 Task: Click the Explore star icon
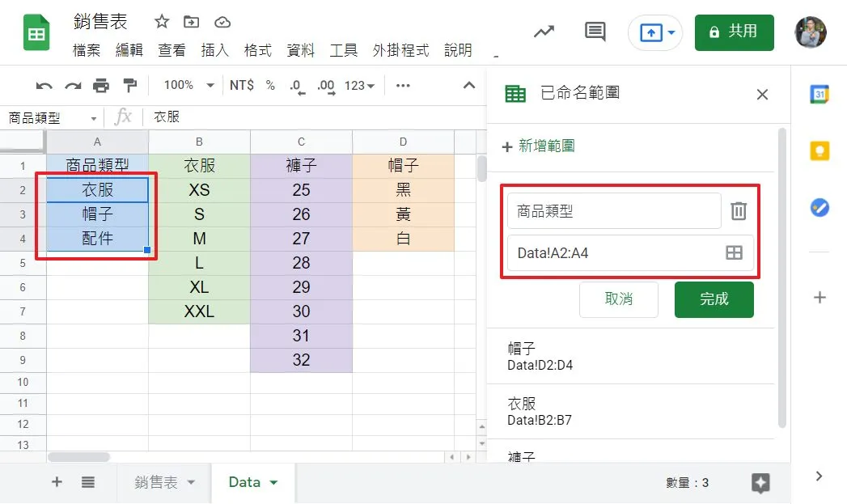pyautogui.click(x=760, y=483)
